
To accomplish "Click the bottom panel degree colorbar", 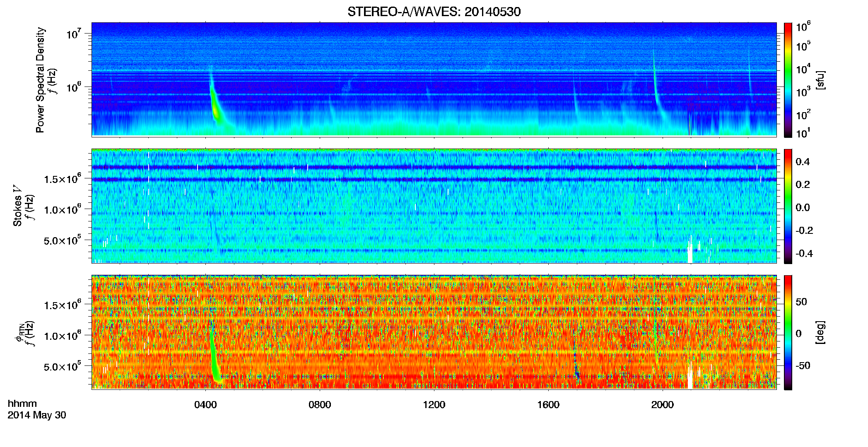I will pos(788,332).
